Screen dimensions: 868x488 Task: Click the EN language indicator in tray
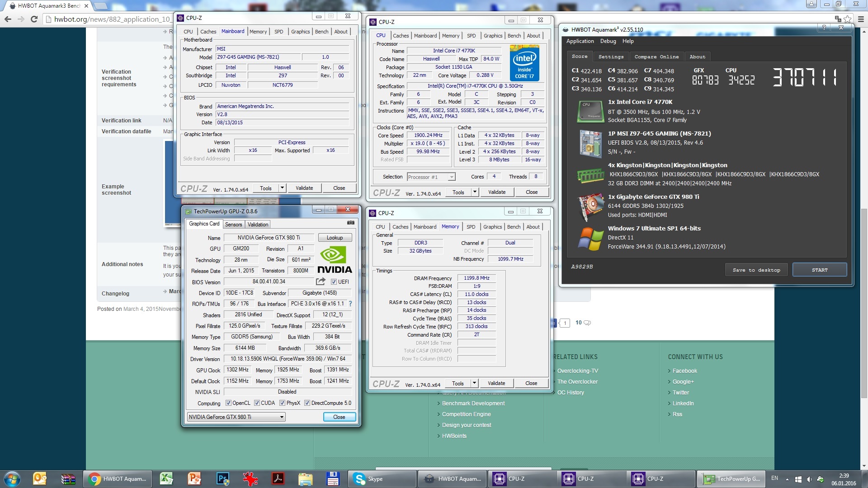point(774,478)
